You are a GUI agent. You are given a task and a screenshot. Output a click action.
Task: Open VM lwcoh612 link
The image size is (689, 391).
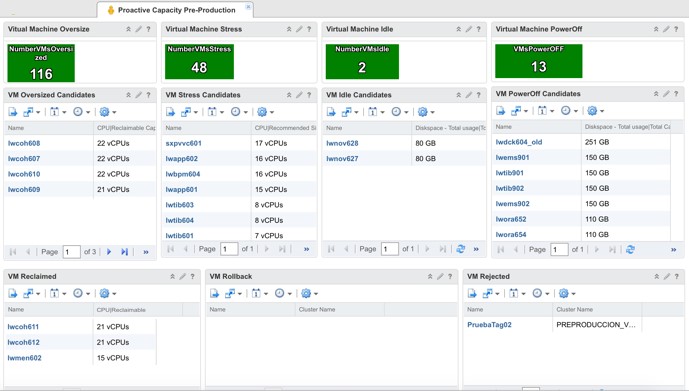pyautogui.click(x=24, y=342)
